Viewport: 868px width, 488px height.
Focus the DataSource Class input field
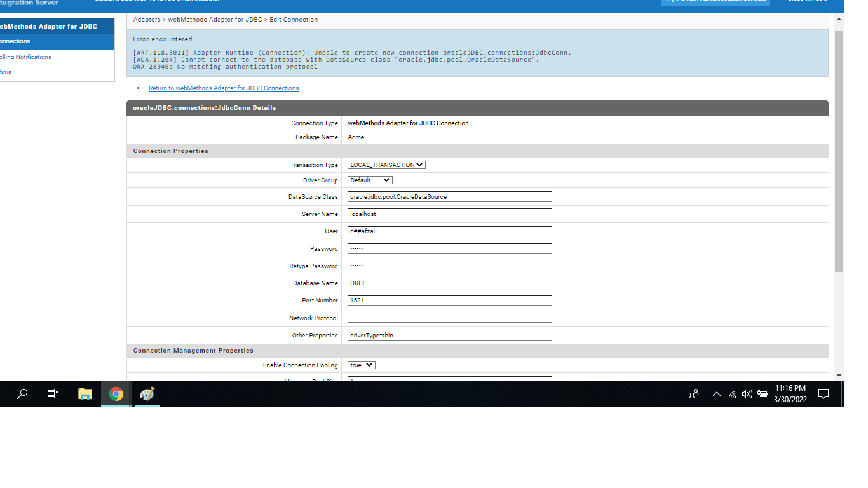[x=450, y=197]
